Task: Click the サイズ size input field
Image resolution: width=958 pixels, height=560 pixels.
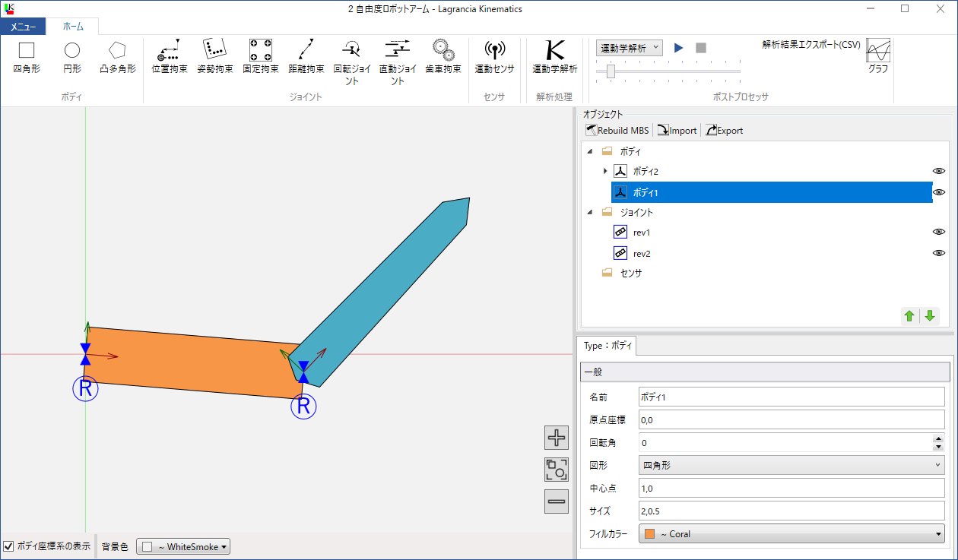Action: (x=791, y=511)
